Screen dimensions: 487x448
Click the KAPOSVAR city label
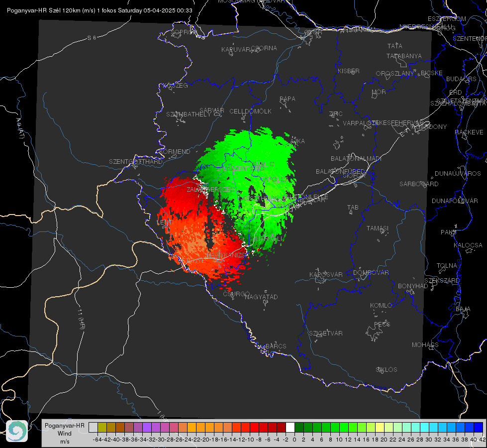[x=326, y=274]
